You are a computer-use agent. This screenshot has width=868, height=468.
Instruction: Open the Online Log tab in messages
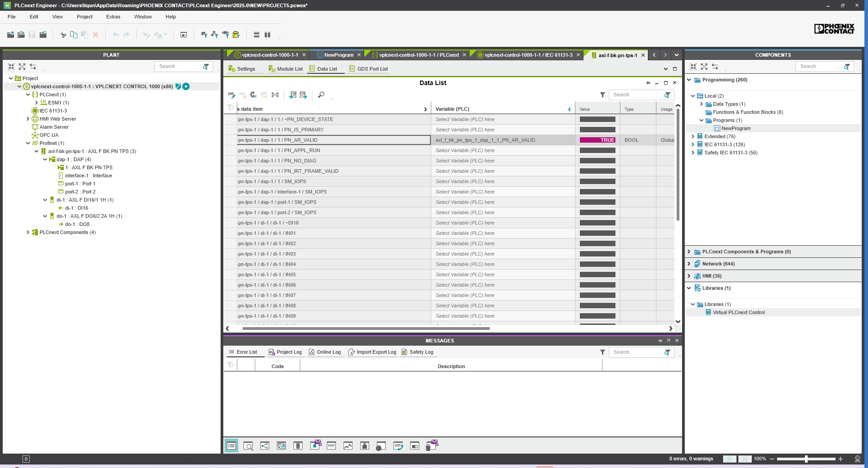[x=325, y=352]
